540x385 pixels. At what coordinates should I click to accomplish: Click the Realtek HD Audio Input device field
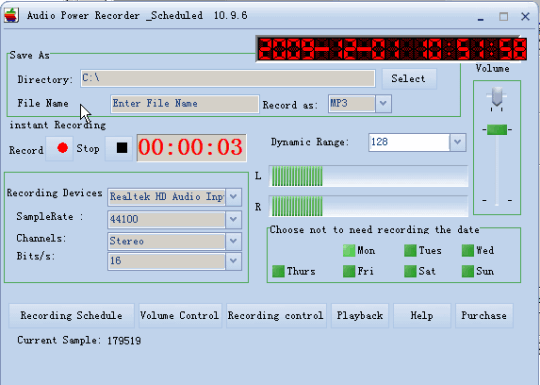[x=167, y=197]
